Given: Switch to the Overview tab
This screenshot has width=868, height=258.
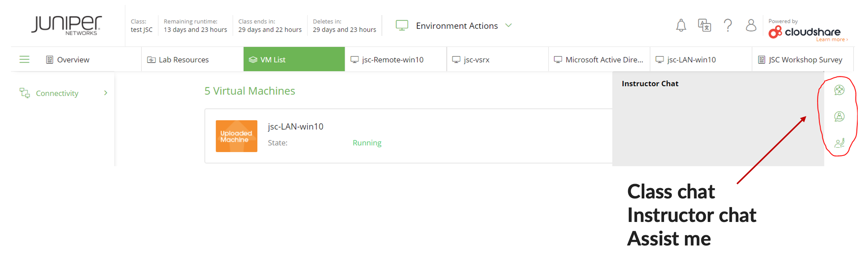Looking at the screenshot, I should [x=73, y=60].
